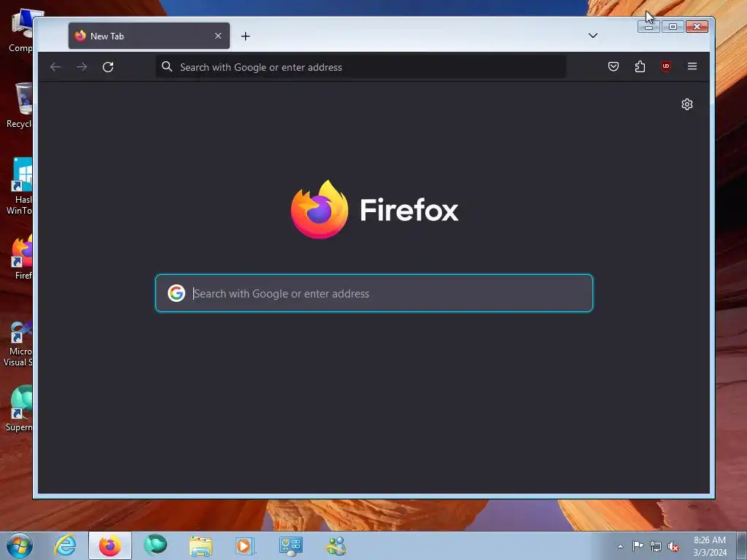Close the Firefox window
Screen dimensions: 747x560
pyautogui.click(x=697, y=27)
